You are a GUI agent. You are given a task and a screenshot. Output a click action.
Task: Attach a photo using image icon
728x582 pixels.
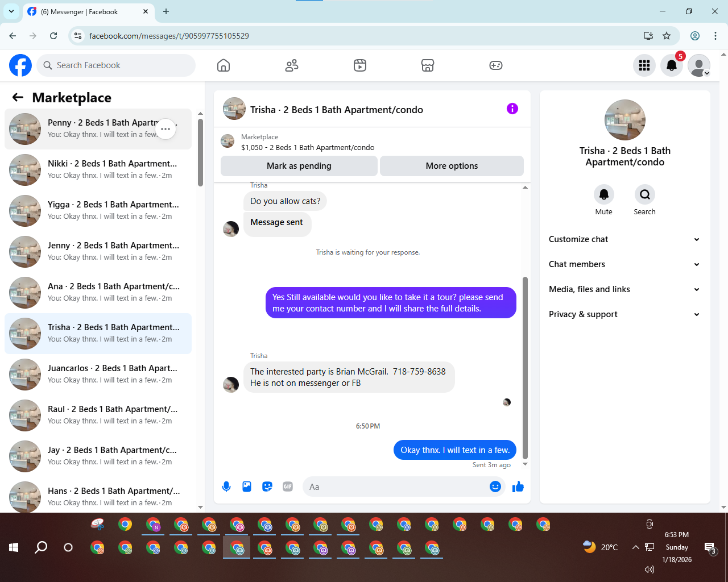247,487
